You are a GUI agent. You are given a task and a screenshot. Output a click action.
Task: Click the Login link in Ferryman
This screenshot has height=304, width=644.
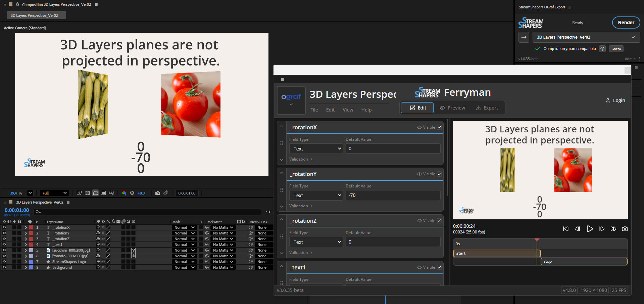pyautogui.click(x=615, y=100)
